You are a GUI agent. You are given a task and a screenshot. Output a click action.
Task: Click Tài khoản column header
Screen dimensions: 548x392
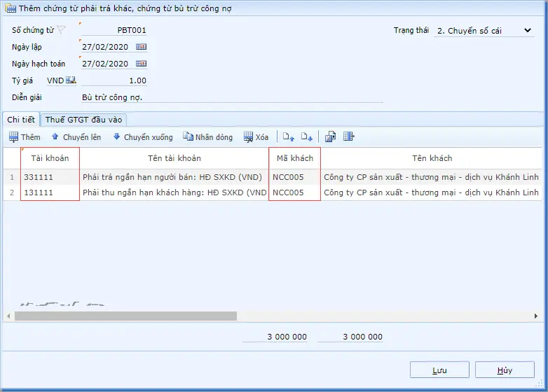[x=50, y=158]
